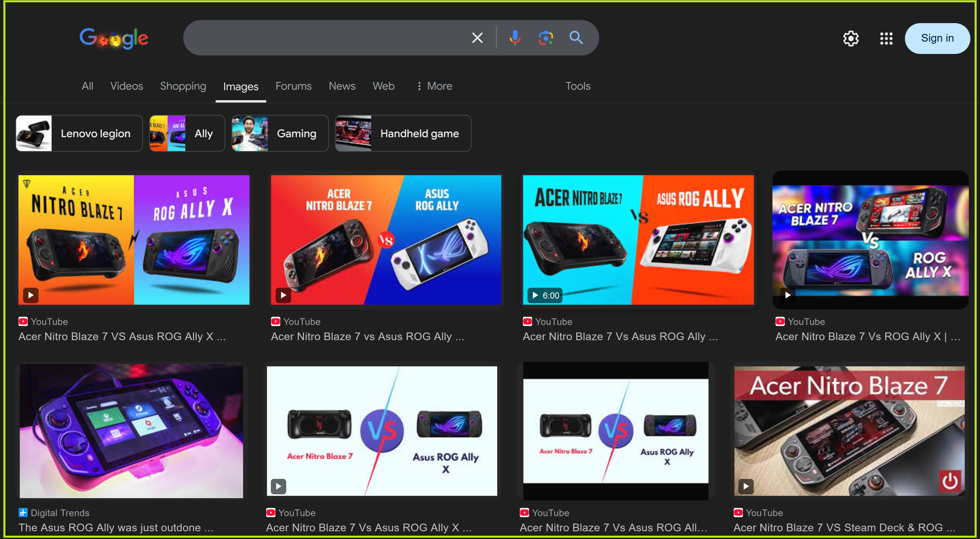Image resolution: width=980 pixels, height=539 pixels.
Task: Switch to the News tab
Action: (x=342, y=86)
